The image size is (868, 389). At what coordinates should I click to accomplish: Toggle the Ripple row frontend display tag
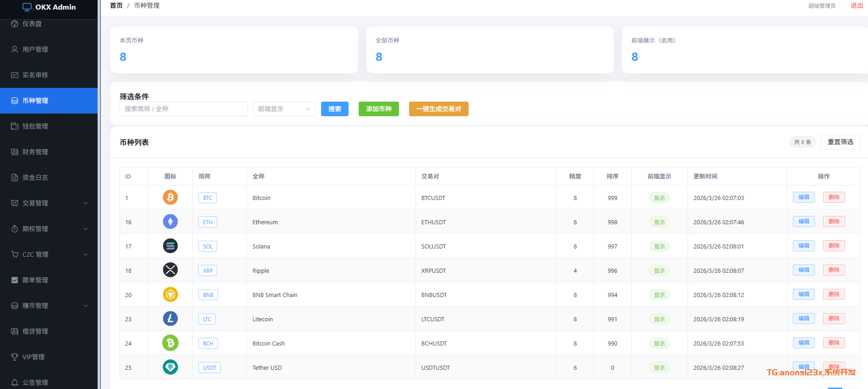pos(659,270)
